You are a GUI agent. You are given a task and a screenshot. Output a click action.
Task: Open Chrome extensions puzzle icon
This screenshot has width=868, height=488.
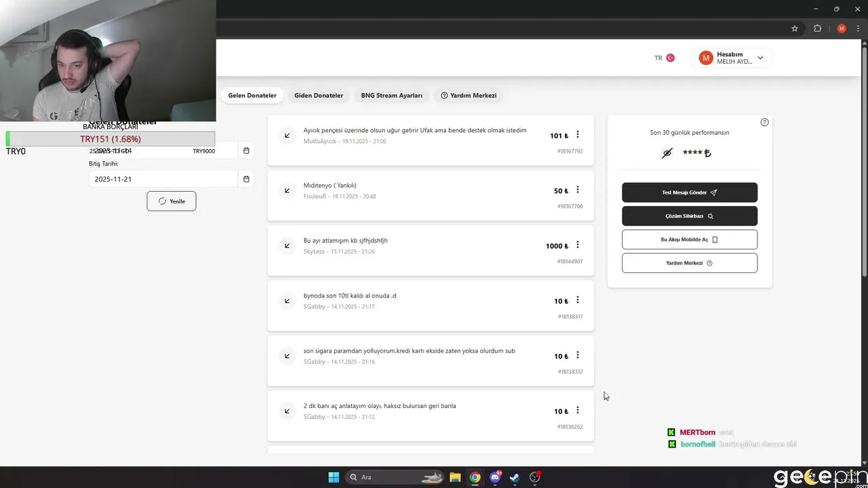pos(817,28)
